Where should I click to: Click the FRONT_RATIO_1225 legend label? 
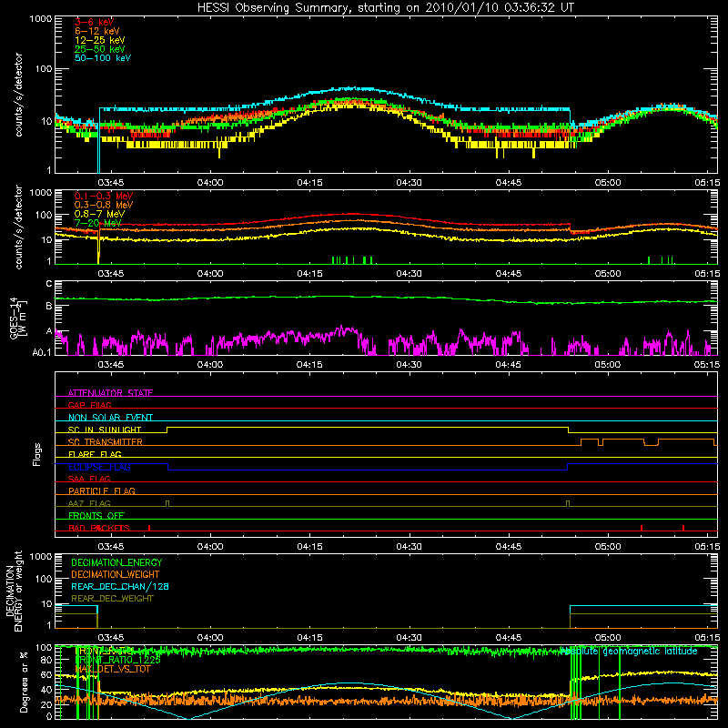pos(117,661)
